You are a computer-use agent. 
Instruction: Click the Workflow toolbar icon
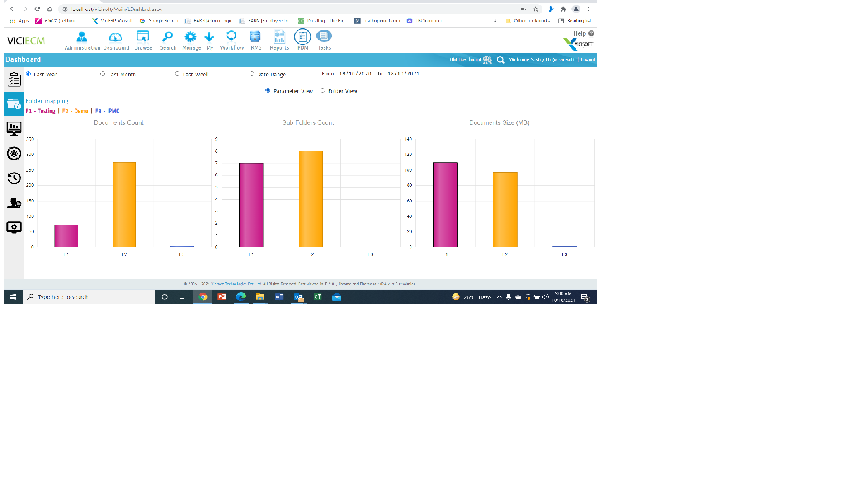[x=231, y=40]
